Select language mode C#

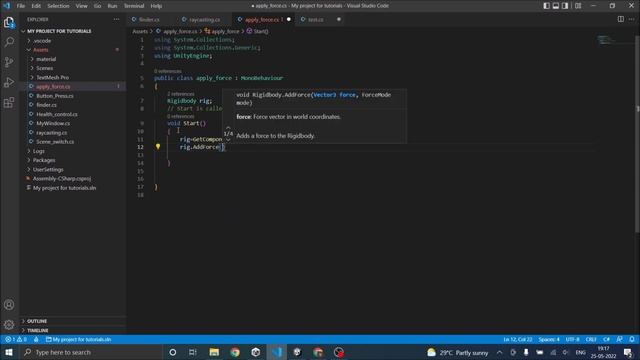(x=607, y=339)
